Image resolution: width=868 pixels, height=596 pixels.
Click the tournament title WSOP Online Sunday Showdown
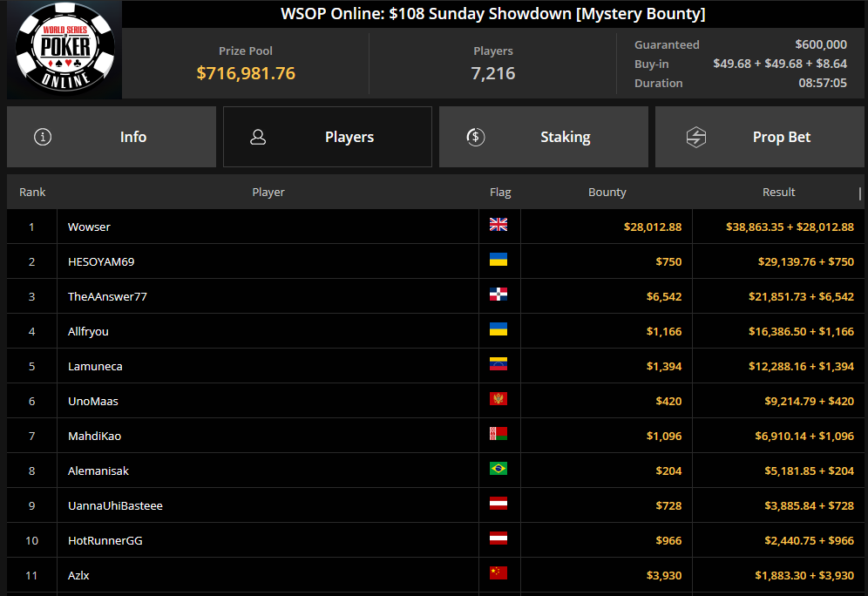[493, 14]
